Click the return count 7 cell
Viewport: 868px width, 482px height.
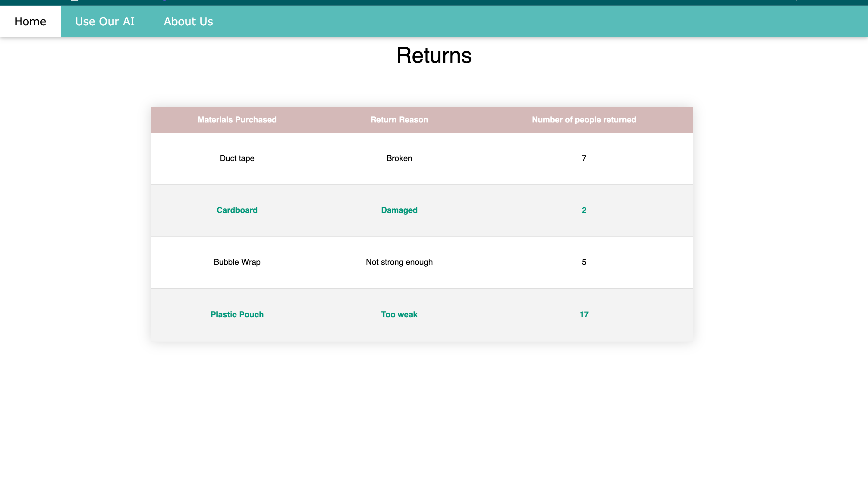click(x=583, y=158)
